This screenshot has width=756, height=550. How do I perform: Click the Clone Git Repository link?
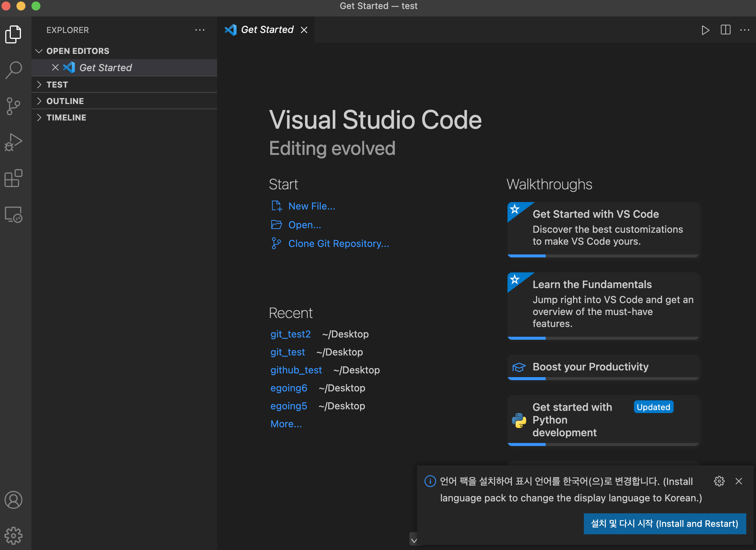click(338, 244)
